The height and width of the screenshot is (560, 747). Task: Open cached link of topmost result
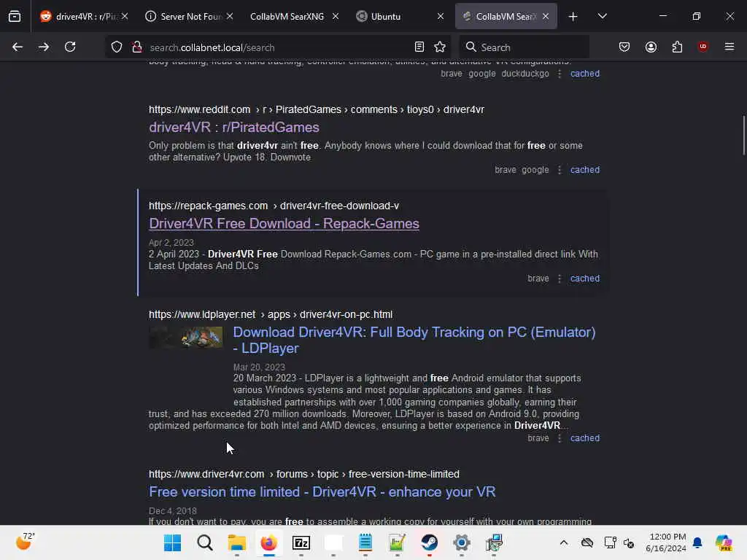click(585, 74)
